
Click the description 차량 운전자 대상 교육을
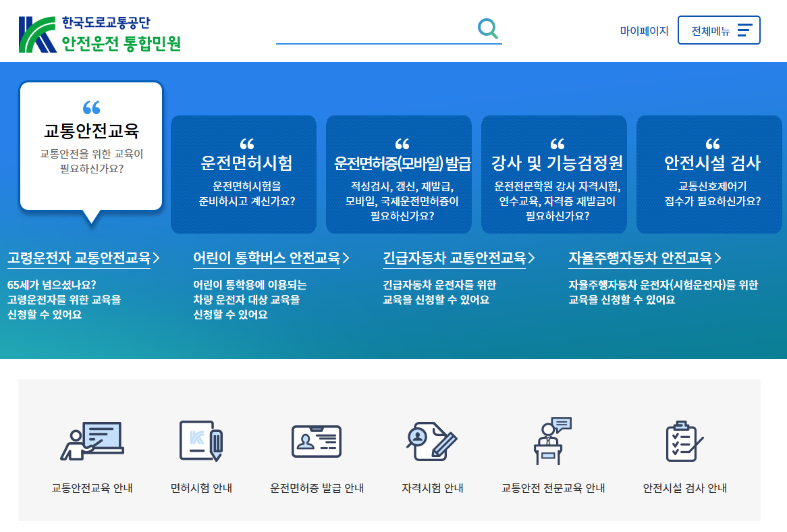pos(246,300)
